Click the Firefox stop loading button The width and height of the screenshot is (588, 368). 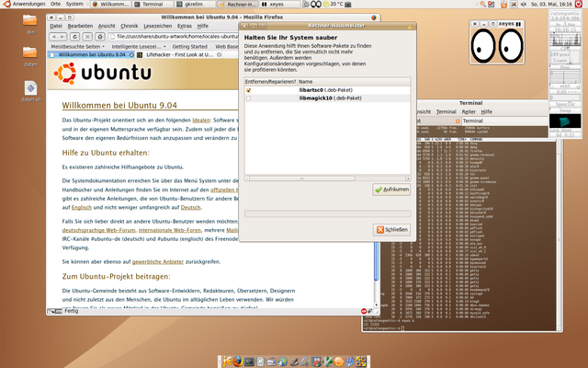pos(87,37)
